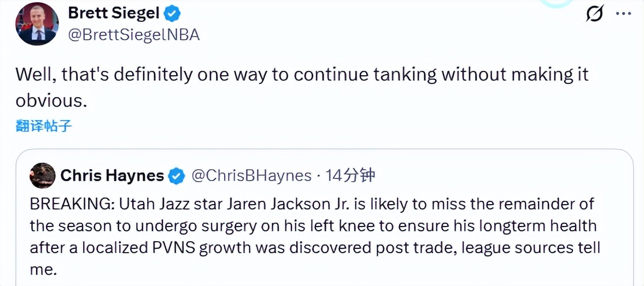This screenshot has width=644, height=286.
Task: Click Brett Siegel's blue verified badge
Action: click(x=174, y=14)
